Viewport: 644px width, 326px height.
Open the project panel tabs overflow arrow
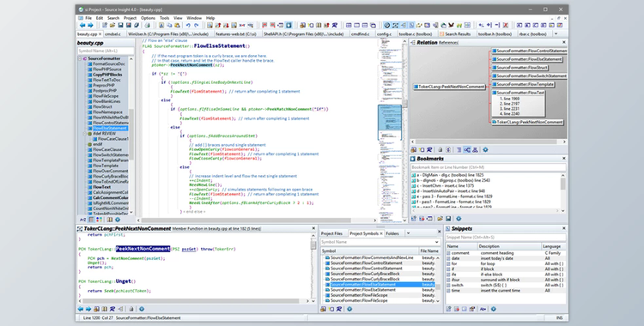point(408,233)
